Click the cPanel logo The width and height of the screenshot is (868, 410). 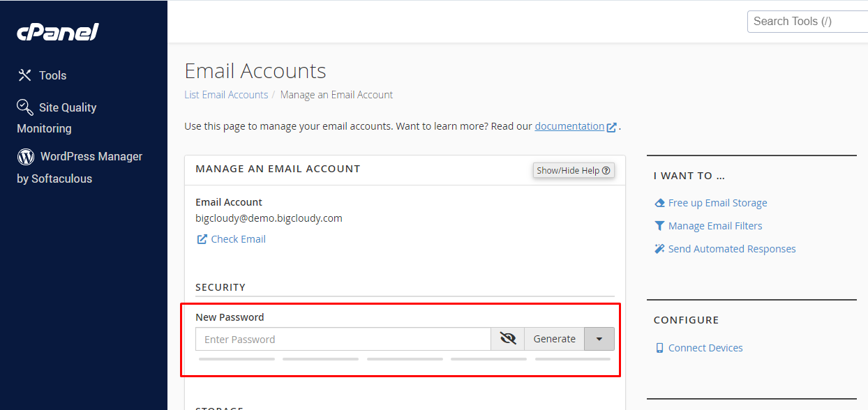tap(57, 31)
